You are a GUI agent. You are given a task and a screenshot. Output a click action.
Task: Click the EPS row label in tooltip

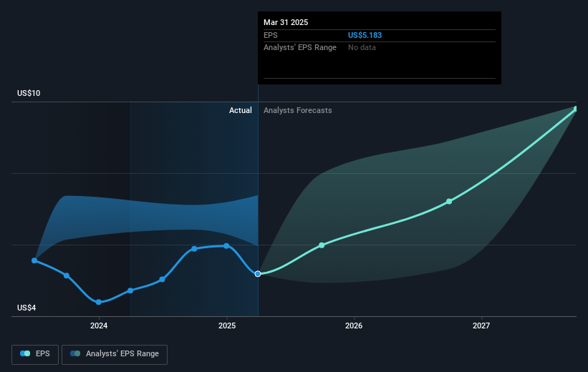pos(271,35)
